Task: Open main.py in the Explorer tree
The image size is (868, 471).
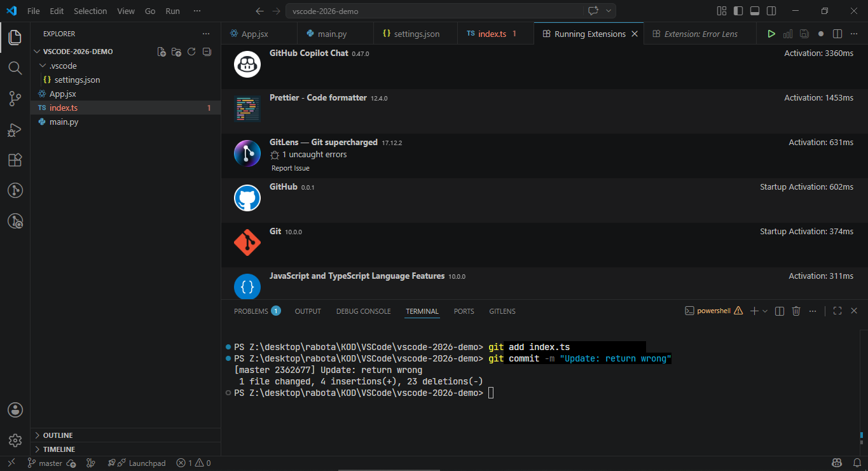Action: click(125, 122)
